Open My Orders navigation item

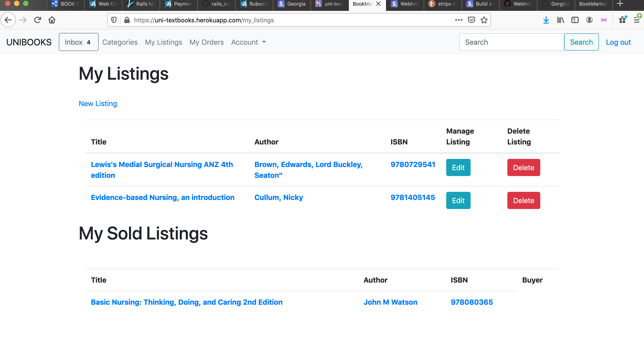[x=207, y=42]
